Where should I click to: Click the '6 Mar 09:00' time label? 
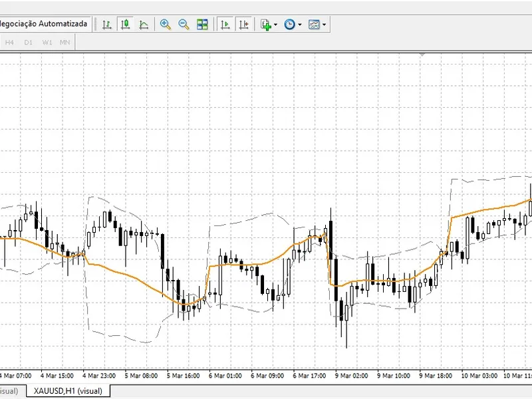(267, 376)
